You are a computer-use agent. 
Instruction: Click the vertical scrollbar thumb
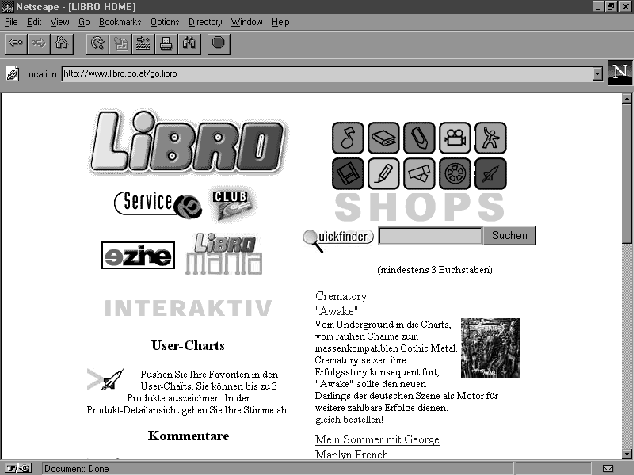(627, 174)
